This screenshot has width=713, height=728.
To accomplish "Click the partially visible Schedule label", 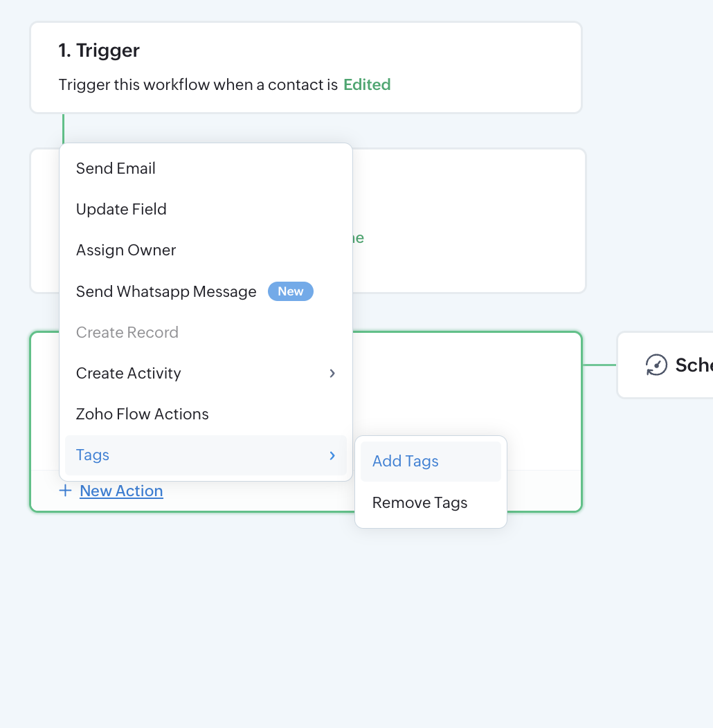I will pos(694,365).
